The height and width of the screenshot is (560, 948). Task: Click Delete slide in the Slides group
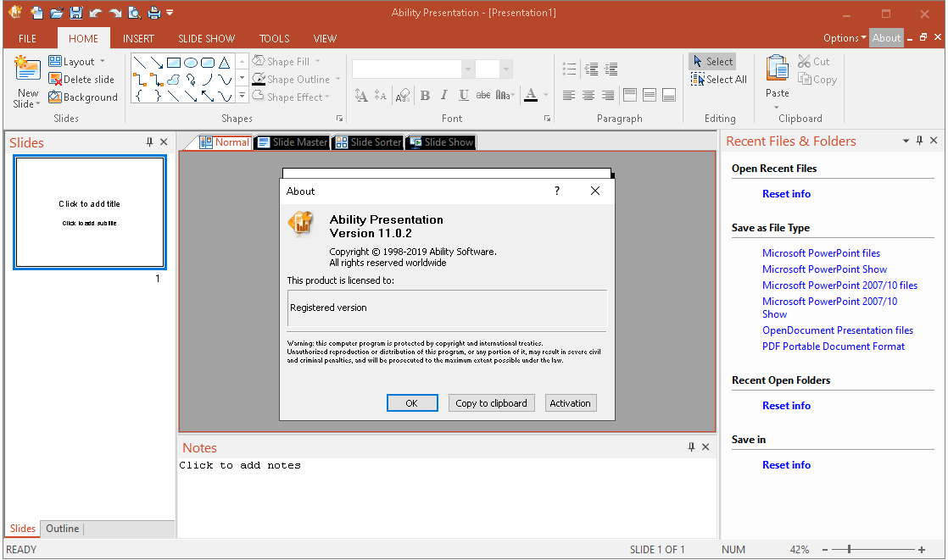(81, 79)
